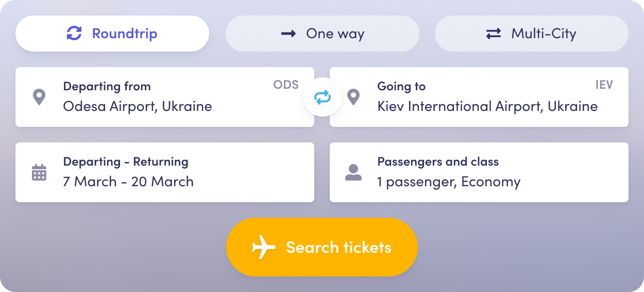Click the One way arrow icon
This screenshot has height=292, width=644.
tap(289, 34)
